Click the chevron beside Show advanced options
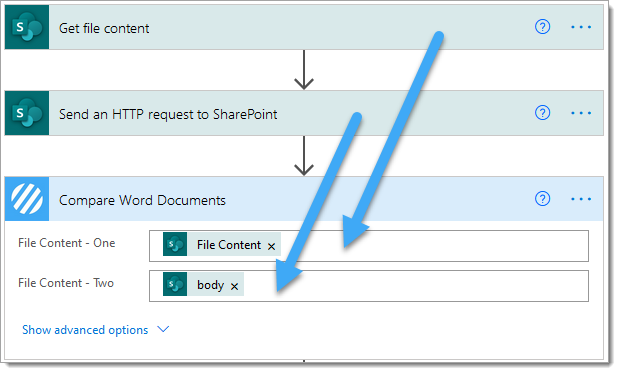619x373 pixels. point(163,329)
